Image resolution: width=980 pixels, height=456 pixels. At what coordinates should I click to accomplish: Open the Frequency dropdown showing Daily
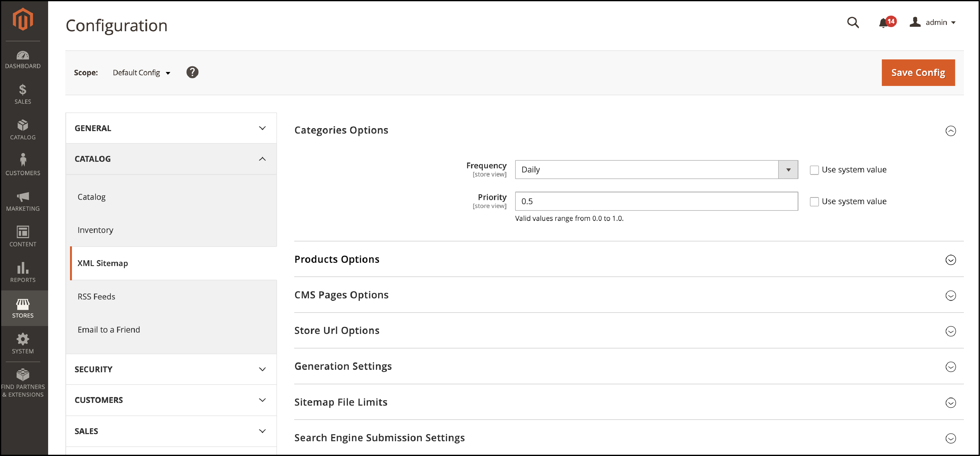click(x=656, y=170)
